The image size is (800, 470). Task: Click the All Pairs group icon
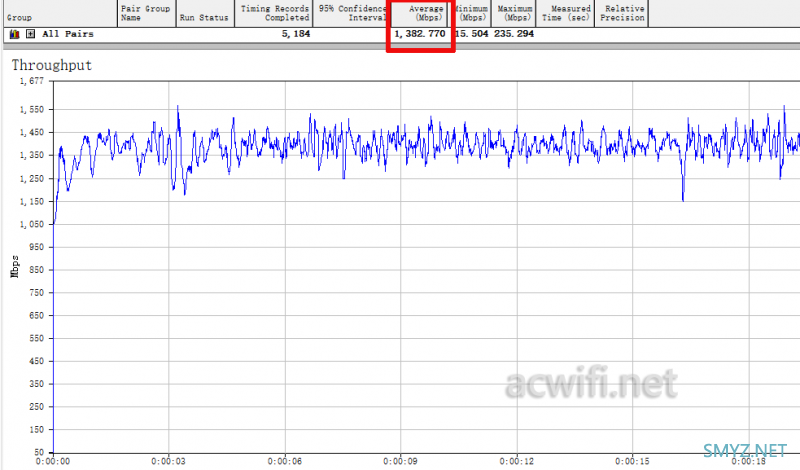click(x=14, y=33)
